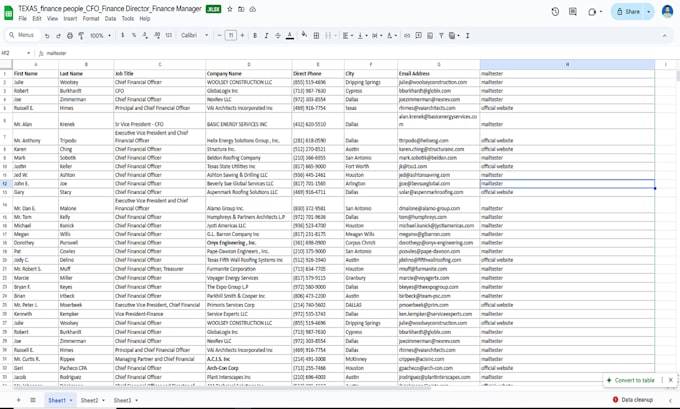Move document using folder icon
The width and height of the screenshot is (680, 409).
click(241, 9)
